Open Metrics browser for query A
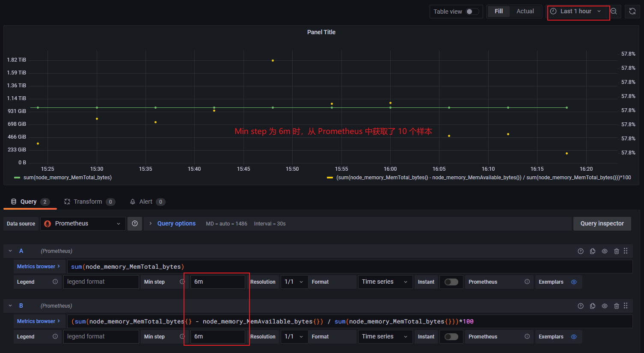The image size is (644, 353). pyautogui.click(x=39, y=267)
